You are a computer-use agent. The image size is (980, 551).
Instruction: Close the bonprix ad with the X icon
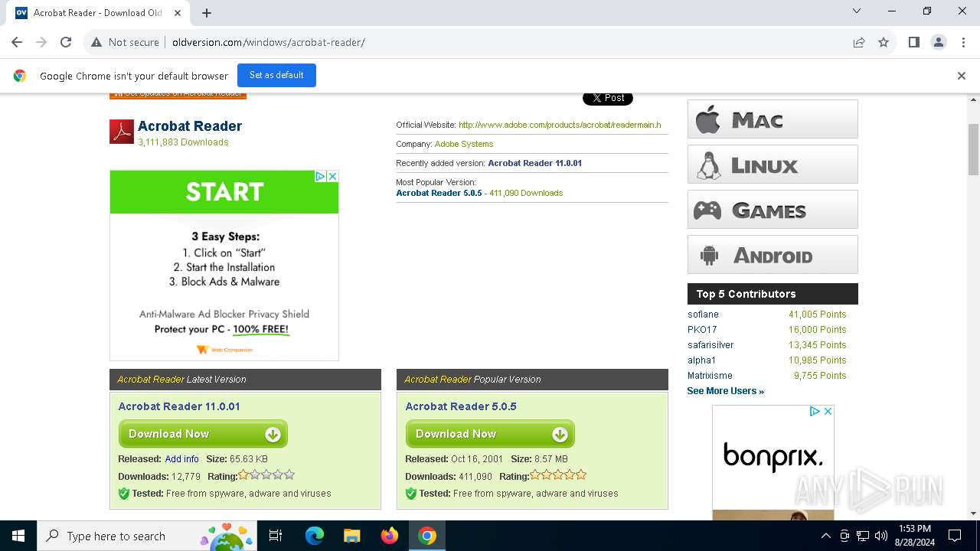click(x=828, y=411)
